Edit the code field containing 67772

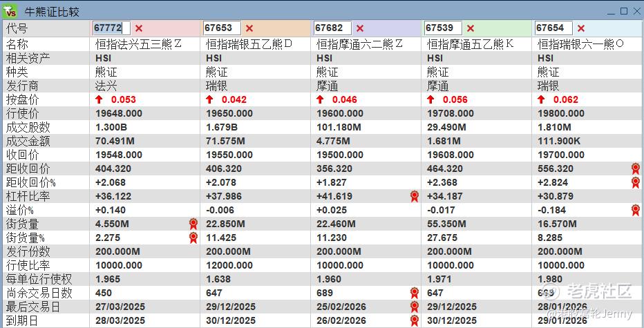(112, 28)
